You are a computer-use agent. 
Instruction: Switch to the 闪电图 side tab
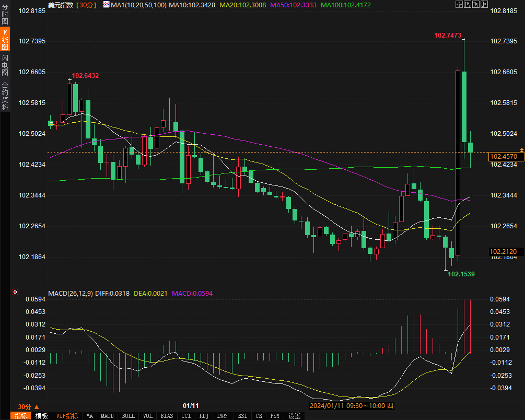coord(5,65)
